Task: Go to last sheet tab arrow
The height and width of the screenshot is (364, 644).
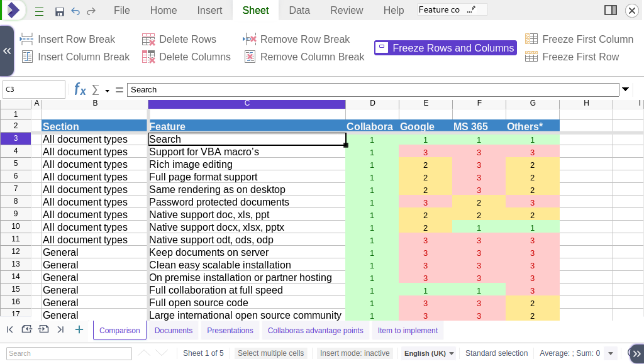Action: [x=60, y=329]
